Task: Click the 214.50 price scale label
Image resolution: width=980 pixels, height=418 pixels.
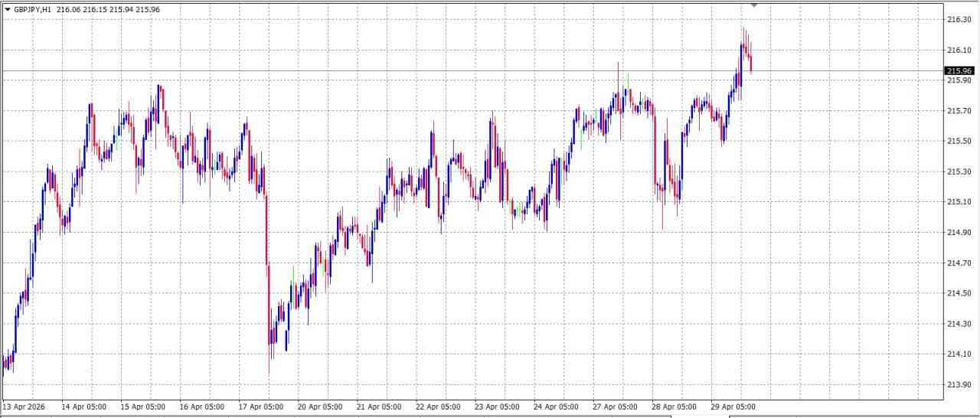Action: (959, 293)
